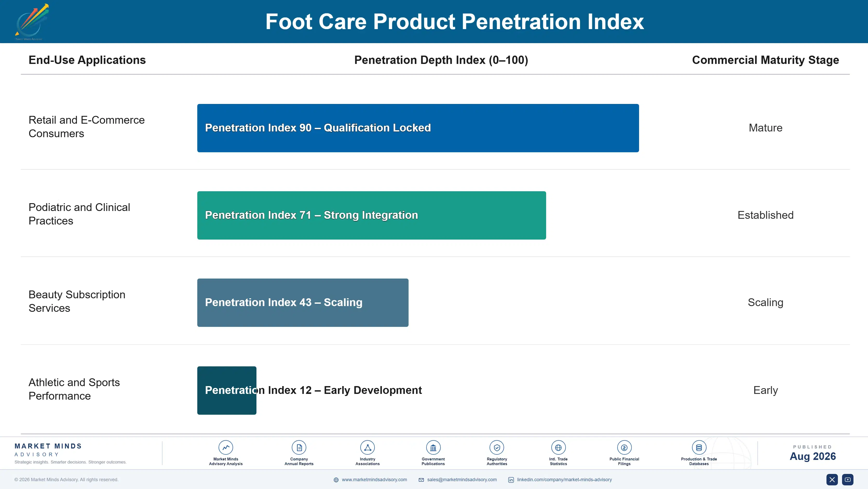Screen dimensions: 868x489
Task: Click the YouTube icon in footer
Action: (848, 480)
